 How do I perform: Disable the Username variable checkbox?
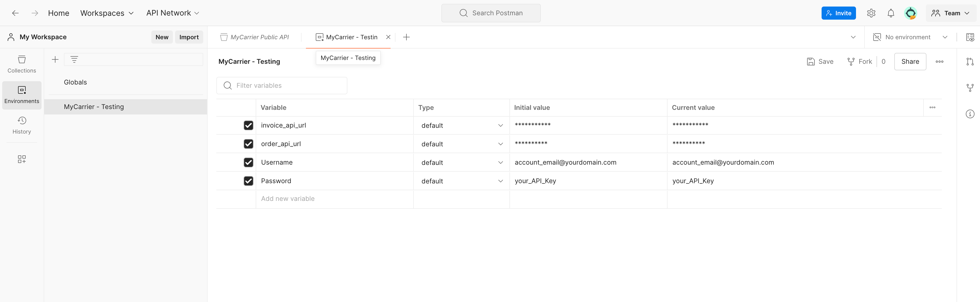[249, 163]
